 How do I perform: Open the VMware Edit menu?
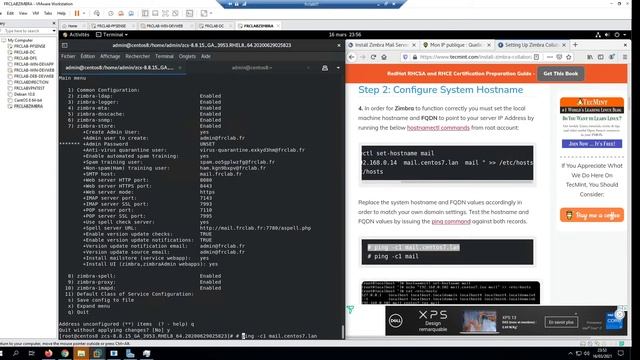[10, 13]
